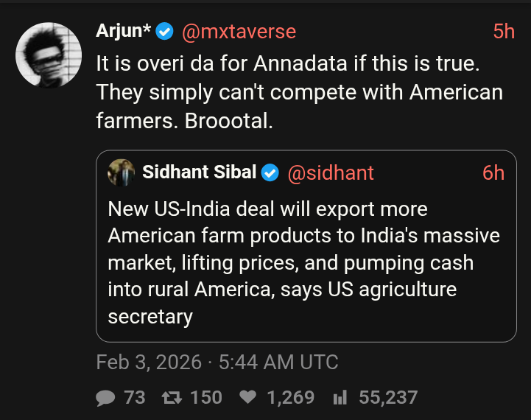Open Sidhant Sibal's small avatar
Viewport: 531px width, 420px height.
121,172
